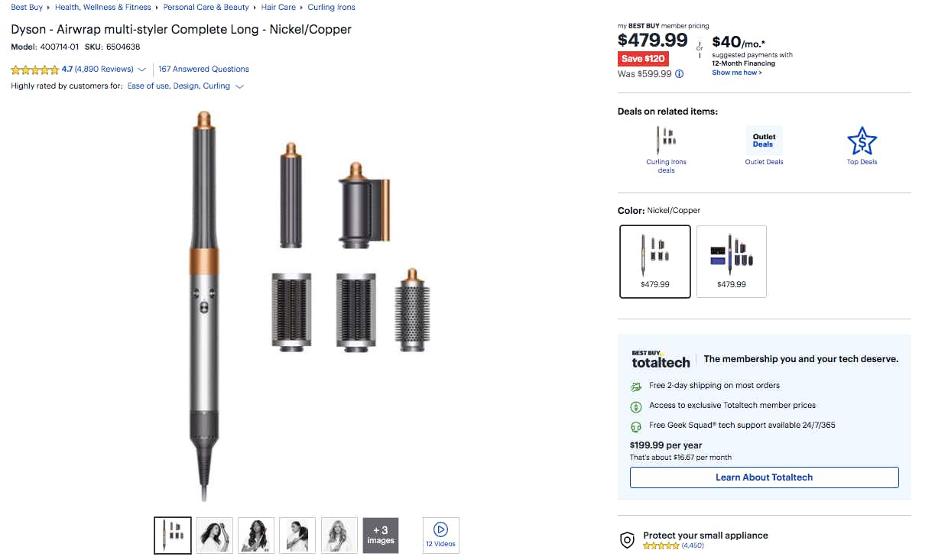Select the blue Airwrap color option
Viewport: 948px width, 560px height.
point(731,261)
